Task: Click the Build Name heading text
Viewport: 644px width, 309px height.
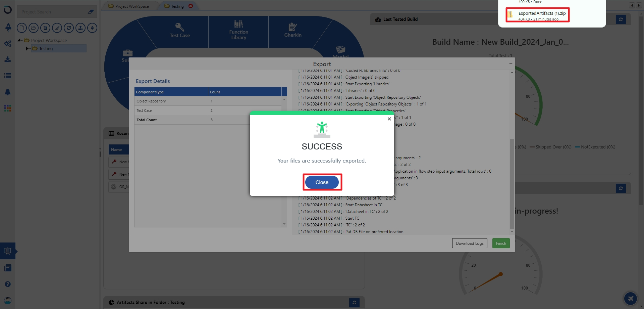Action: (500, 42)
